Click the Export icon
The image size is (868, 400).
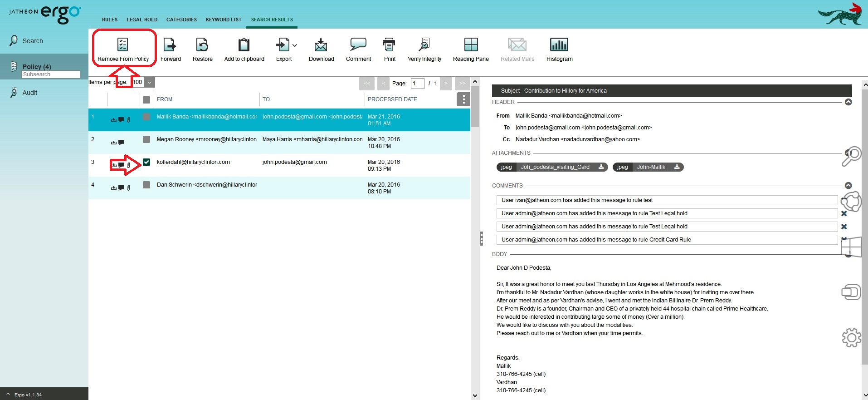pos(283,44)
